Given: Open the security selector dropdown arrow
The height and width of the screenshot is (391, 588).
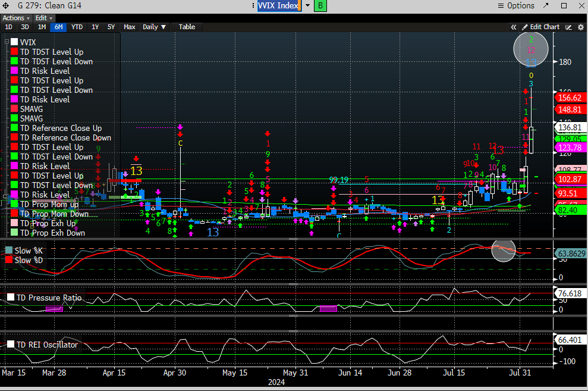Looking at the screenshot, I should [x=307, y=6].
